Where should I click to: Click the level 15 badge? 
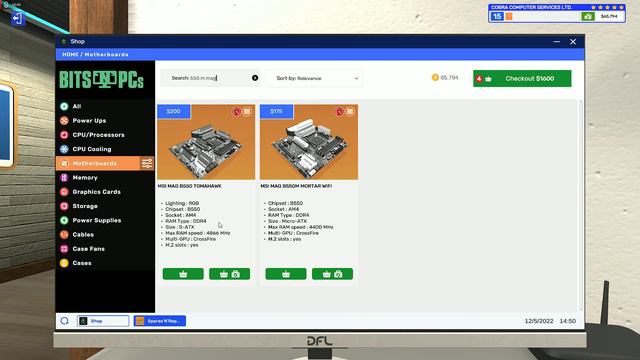(497, 16)
